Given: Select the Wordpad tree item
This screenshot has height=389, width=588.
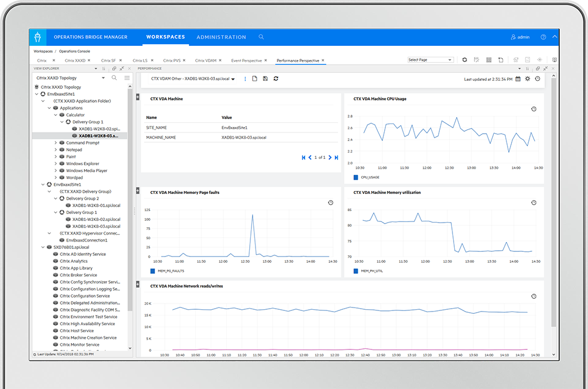Looking at the screenshot, I should coord(74,178).
